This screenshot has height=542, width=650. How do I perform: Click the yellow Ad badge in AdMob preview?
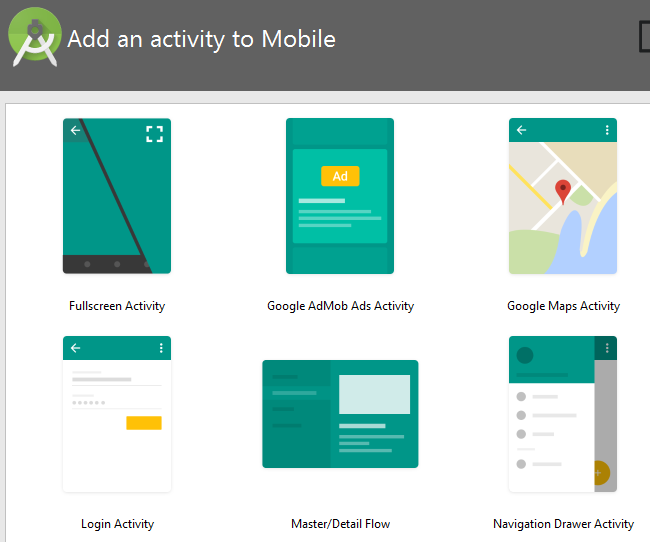[340, 176]
